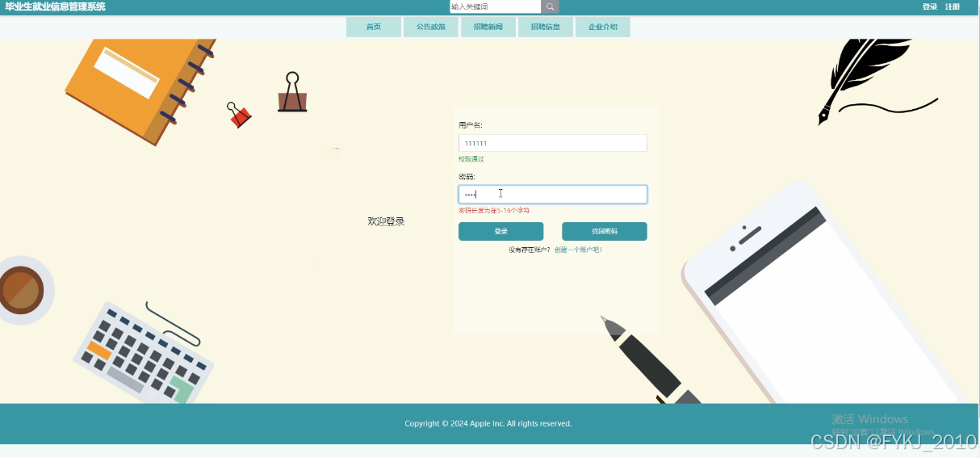Open the 招聘新闻 navigation tab
The width and height of the screenshot is (980, 458).
pos(488,27)
